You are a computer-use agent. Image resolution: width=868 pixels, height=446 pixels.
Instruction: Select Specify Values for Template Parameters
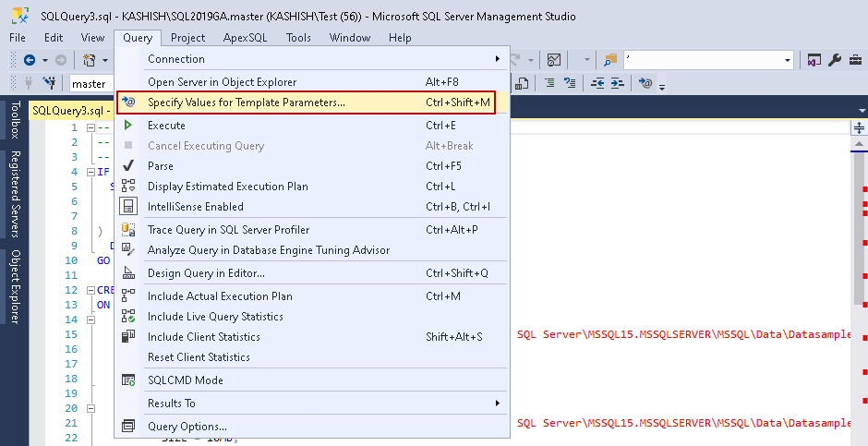(247, 102)
